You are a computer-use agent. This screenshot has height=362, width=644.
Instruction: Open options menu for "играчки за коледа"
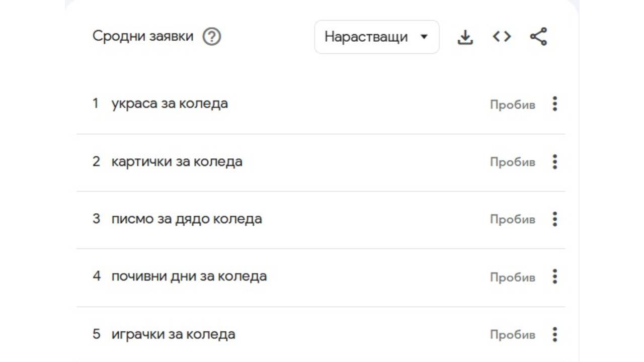(554, 334)
